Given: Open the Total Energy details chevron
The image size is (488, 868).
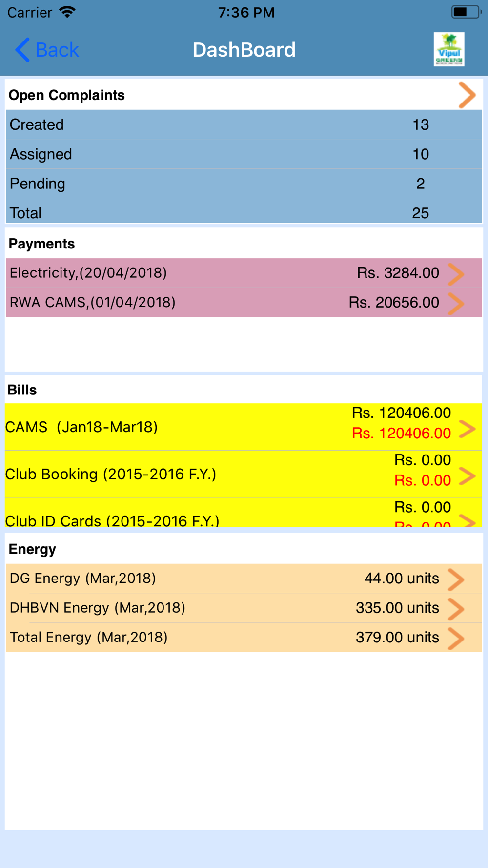Looking at the screenshot, I should (456, 639).
